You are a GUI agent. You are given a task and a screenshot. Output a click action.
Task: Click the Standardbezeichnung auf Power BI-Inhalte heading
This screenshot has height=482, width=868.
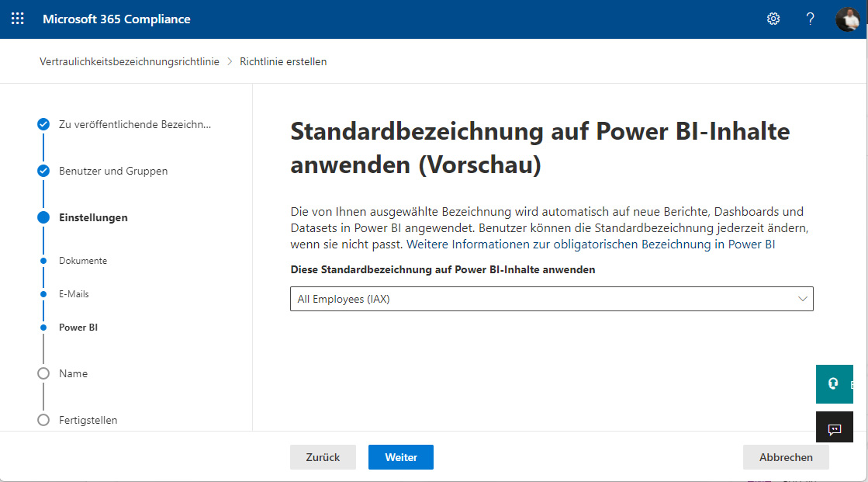pos(540,147)
